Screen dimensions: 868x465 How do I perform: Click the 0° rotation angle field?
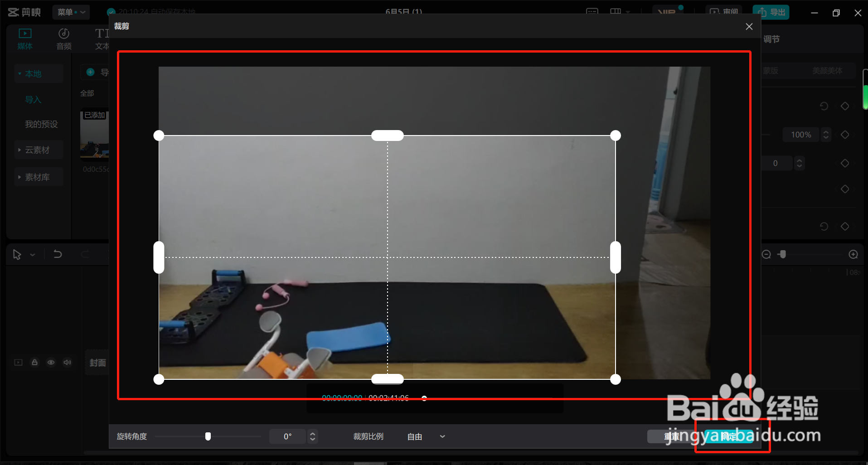coord(288,436)
